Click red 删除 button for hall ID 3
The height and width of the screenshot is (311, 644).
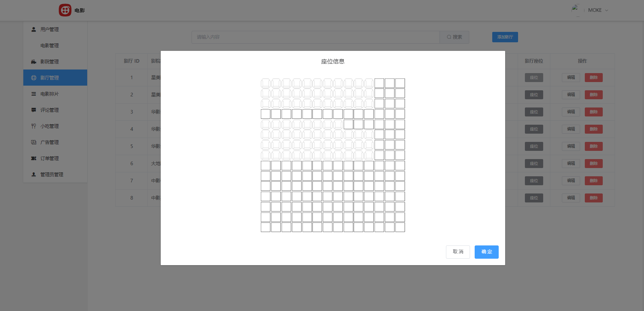[594, 112]
